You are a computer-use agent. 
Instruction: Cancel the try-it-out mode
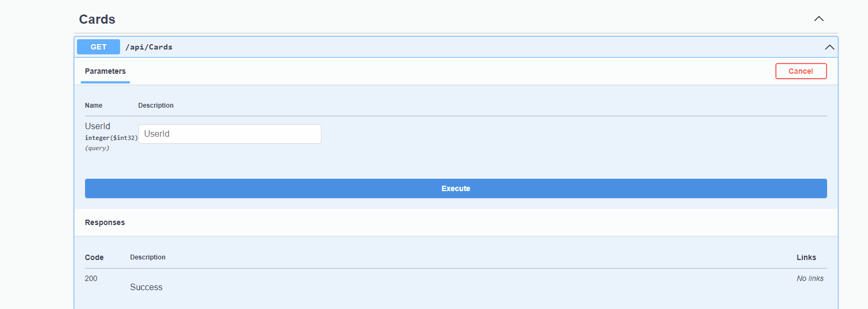(x=801, y=71)
